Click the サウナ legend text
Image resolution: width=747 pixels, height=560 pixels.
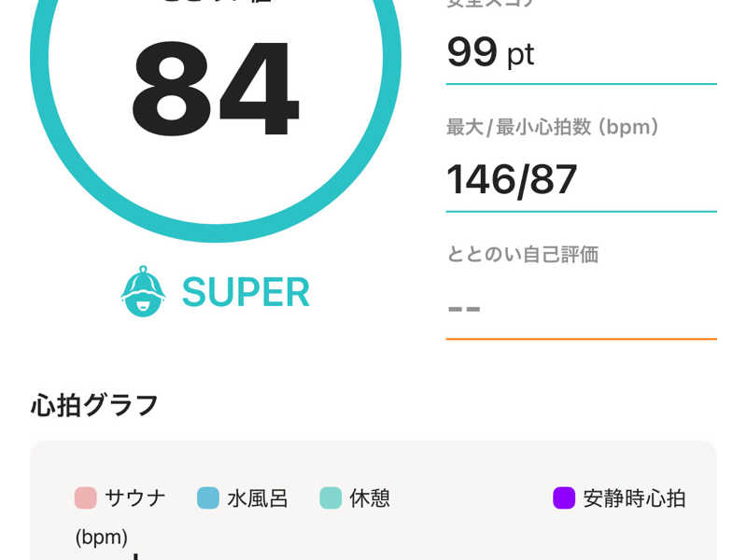point(135,498)
